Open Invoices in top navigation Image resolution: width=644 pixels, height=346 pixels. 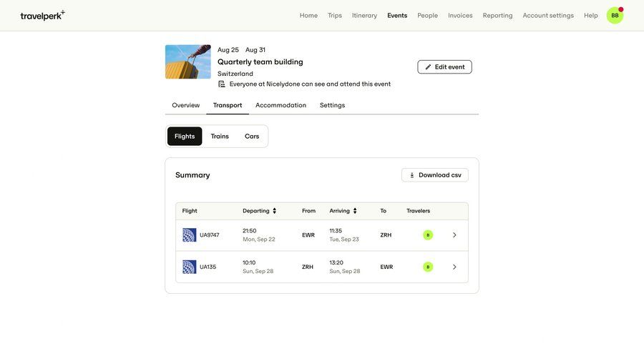click(460, 16)
